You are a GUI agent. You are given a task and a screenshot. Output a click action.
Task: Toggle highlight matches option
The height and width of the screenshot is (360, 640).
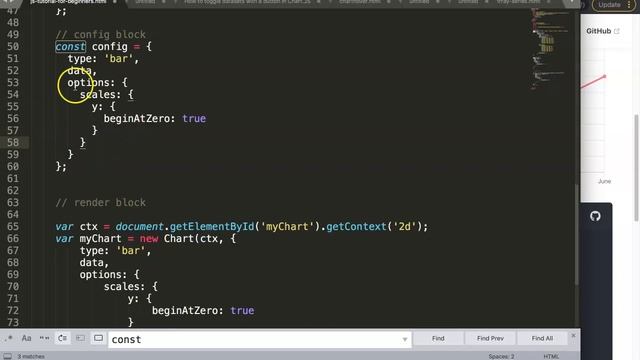click(x=98, y=338)
